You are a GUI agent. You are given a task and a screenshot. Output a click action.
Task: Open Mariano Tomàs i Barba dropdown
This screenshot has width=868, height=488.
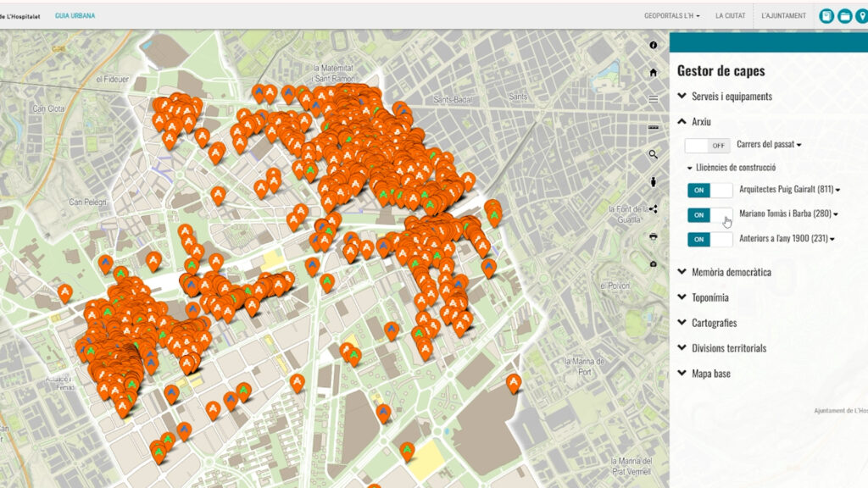[835, 215]
